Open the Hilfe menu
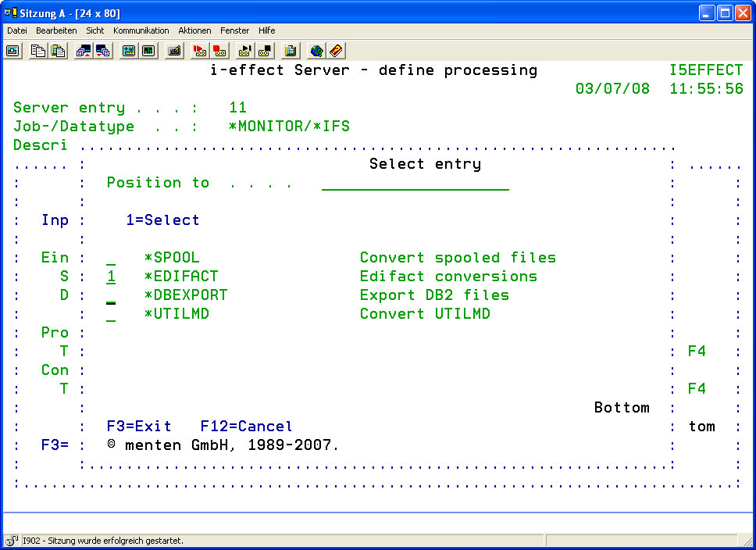The image size is (756, 550). (x=267, y=30)
